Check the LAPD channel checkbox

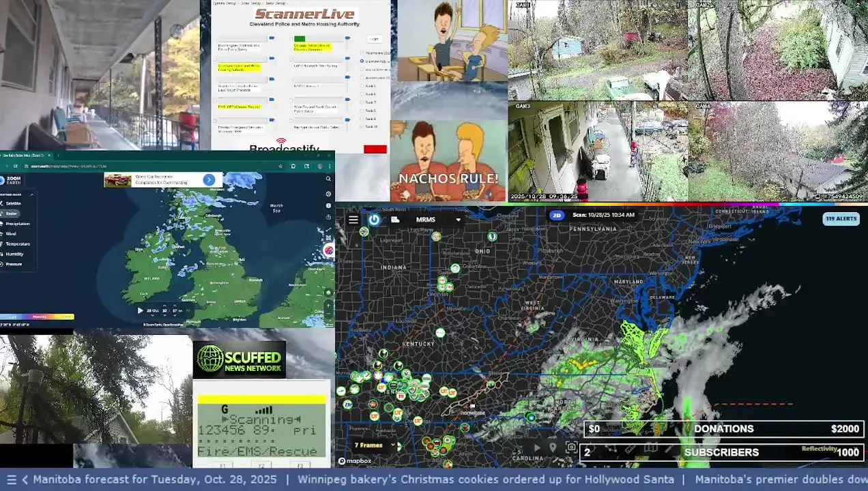(x=291, y=59)
